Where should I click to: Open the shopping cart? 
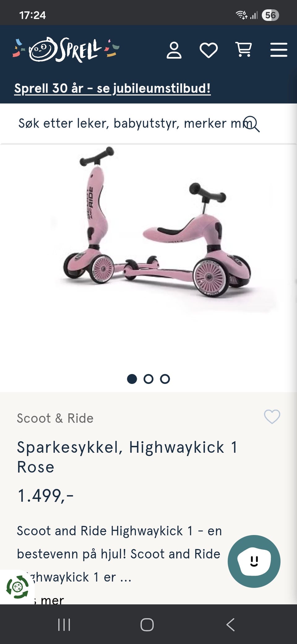pyautogui.click(x=244, y=50)
